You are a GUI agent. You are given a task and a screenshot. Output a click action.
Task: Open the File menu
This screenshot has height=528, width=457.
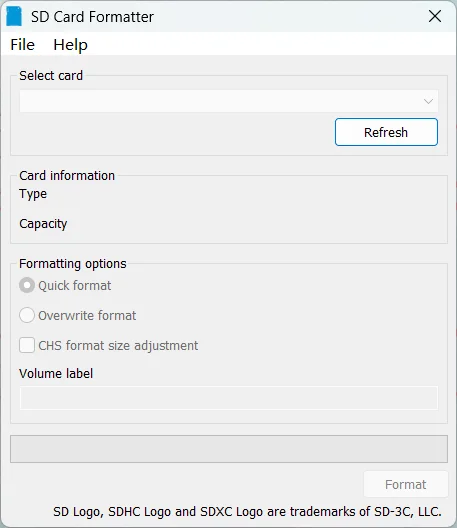(x=23, y=45)
